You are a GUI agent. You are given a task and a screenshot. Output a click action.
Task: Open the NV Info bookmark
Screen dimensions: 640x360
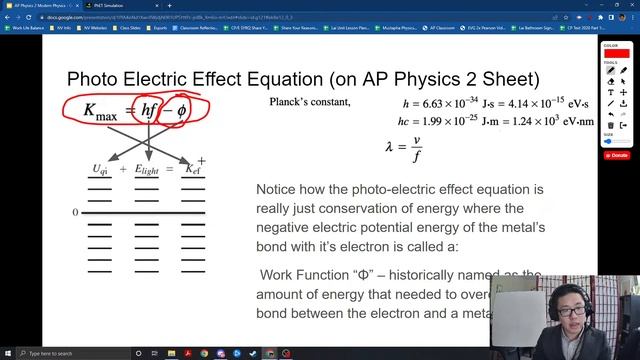tap(60, 28)
